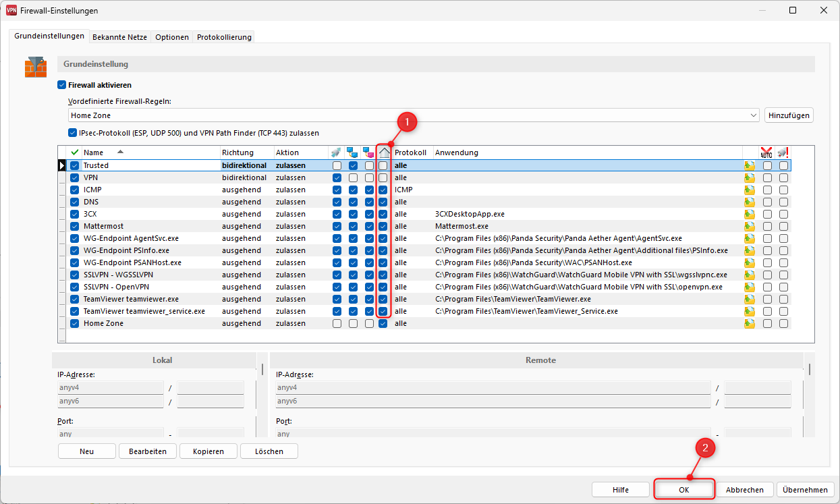Click the folder icon in the Trusted row
This screenshot has width=840, height=504.
750,165
